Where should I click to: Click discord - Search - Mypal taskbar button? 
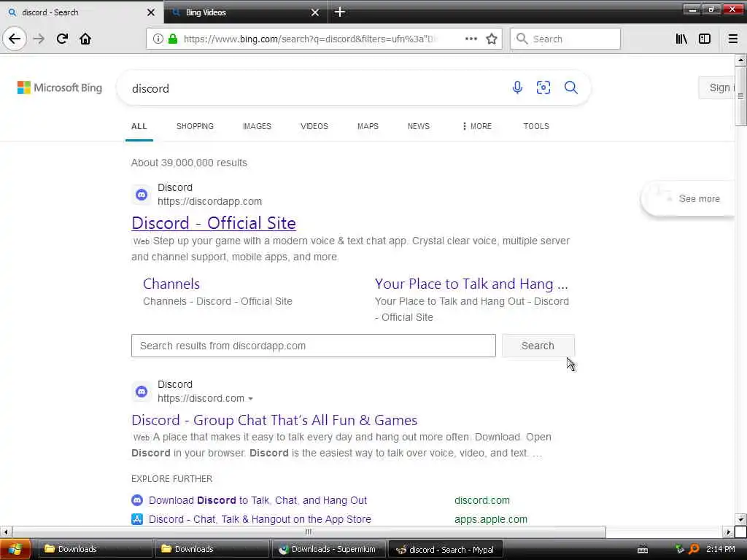[x=446, y=549]
